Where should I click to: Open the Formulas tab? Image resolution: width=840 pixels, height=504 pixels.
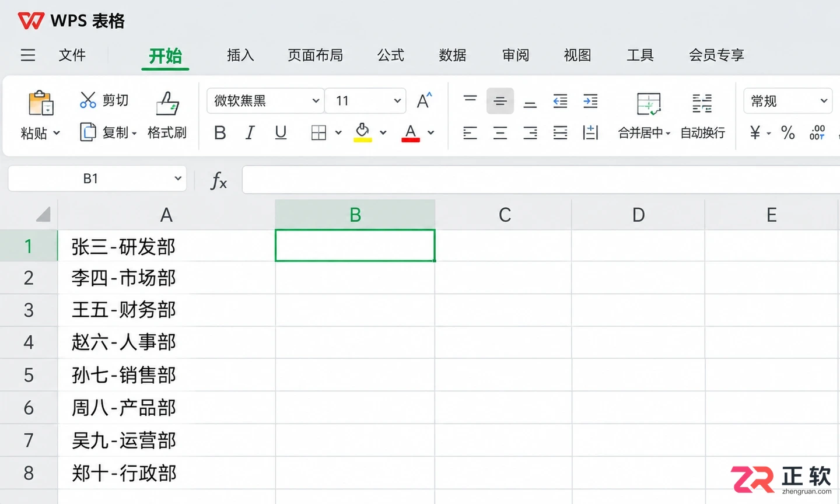[x=390, y=55]
